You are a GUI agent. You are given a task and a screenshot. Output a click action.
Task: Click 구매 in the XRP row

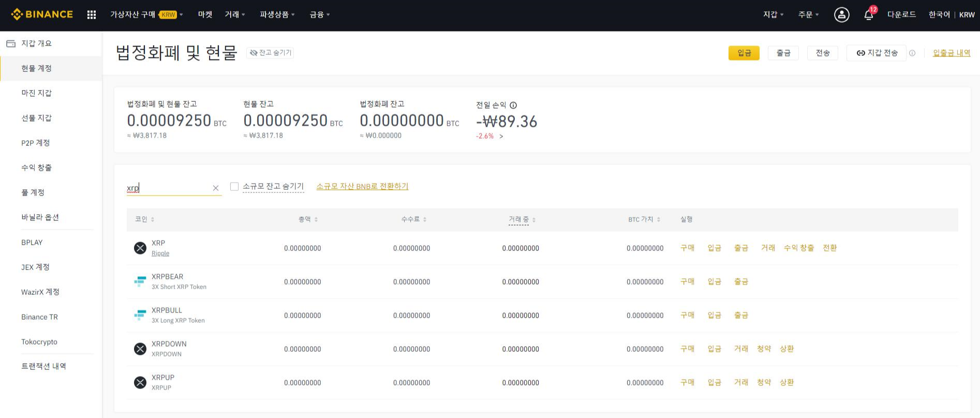687,248
